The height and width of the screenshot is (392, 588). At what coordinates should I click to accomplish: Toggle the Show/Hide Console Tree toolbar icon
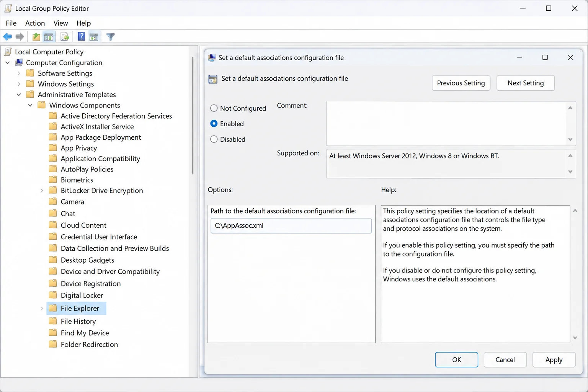(x=49, y=37)
